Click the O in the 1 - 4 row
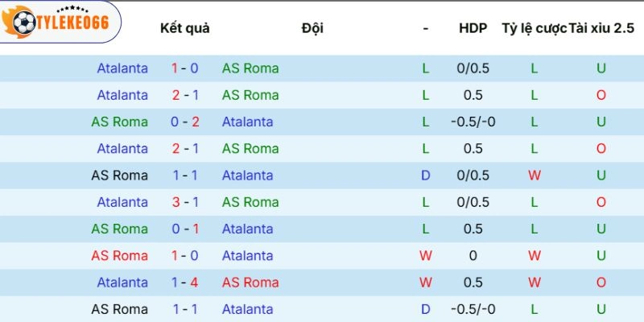The width and height of the screenshot is (644, 322). (601, 283)
